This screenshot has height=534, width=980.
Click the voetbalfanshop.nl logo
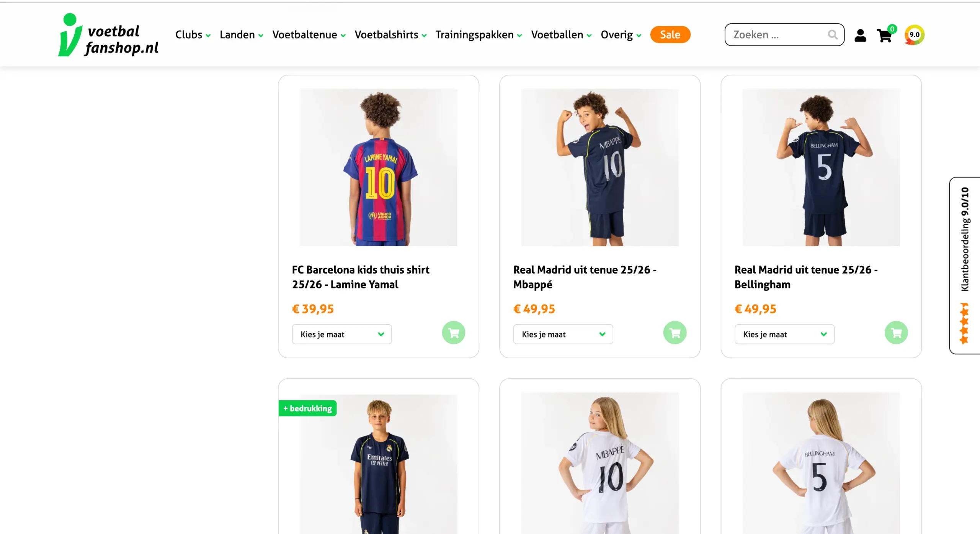pyautogui.click(x=108, y=35)
